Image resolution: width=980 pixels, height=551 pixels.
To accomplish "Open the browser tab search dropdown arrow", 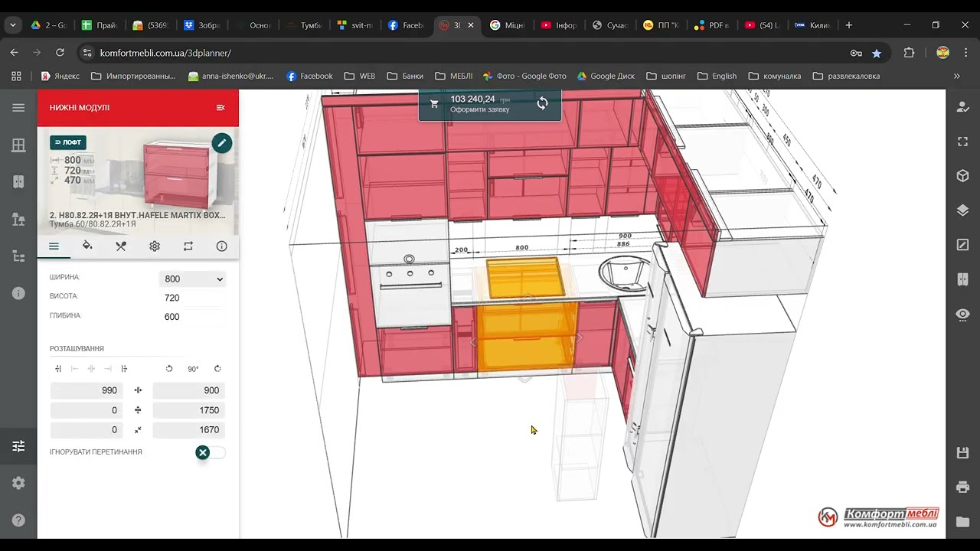I will click(x=13, y=25).
